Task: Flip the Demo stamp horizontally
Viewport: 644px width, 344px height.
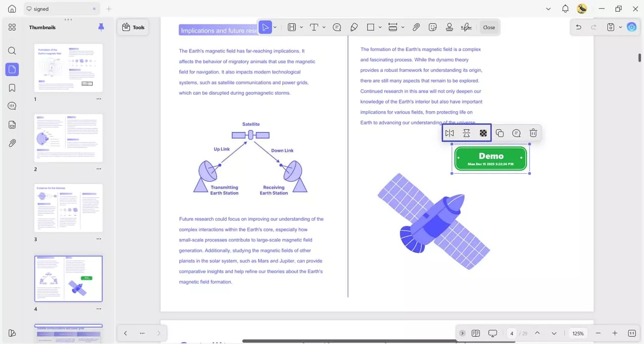Action: pos(450,133)
